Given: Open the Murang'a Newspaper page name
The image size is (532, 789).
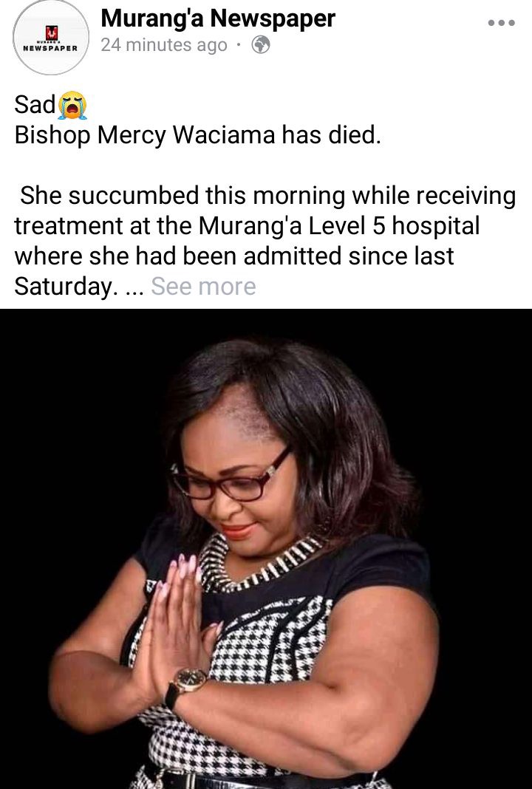Looking at the screenshot, I should [x=218, y=18].
